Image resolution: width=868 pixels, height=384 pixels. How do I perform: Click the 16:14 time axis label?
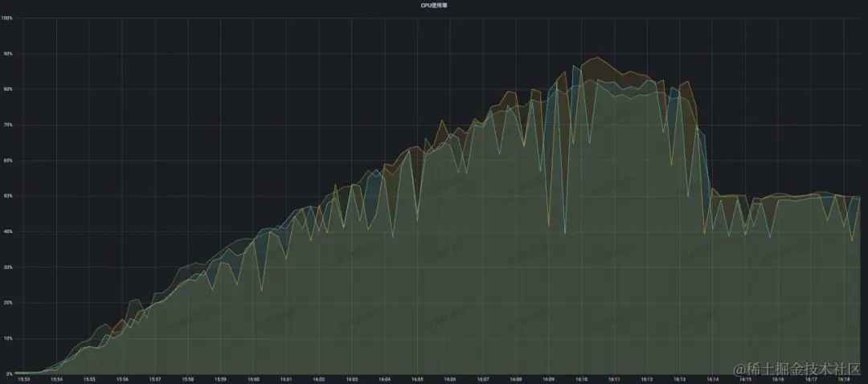point(713,380)
